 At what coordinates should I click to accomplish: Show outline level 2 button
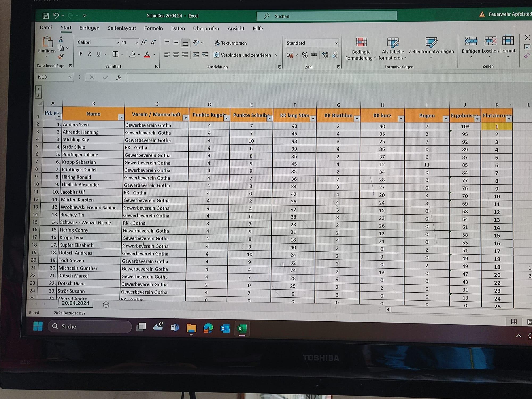[38, 95]
